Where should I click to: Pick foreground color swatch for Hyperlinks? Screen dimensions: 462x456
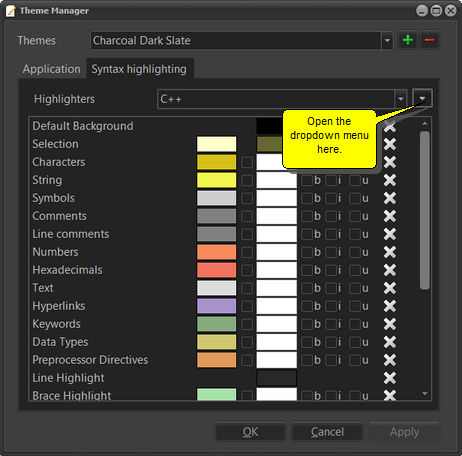tap(217, 306)
